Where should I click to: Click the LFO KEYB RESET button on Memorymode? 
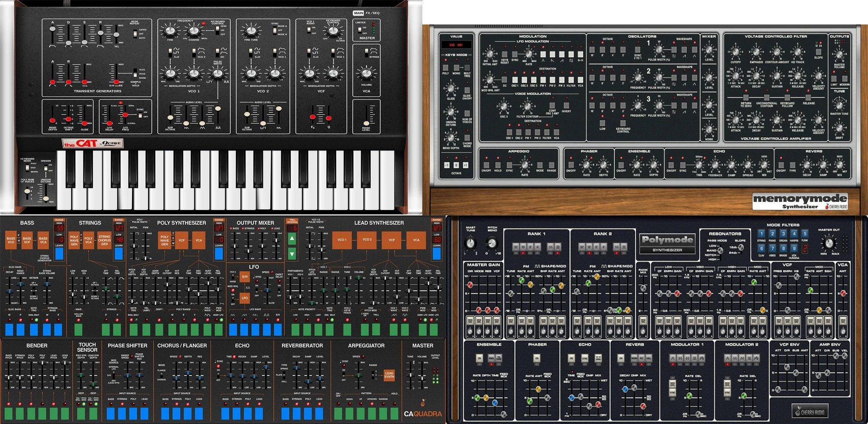504,54
